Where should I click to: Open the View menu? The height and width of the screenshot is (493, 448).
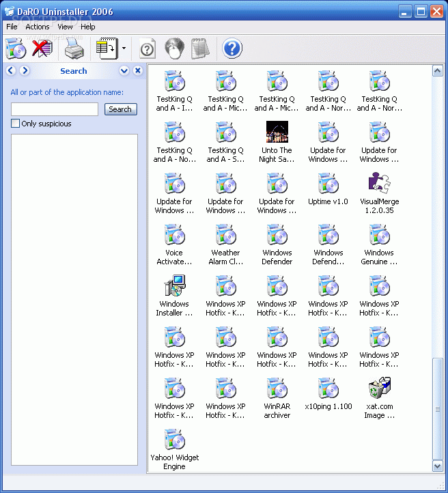65,27
